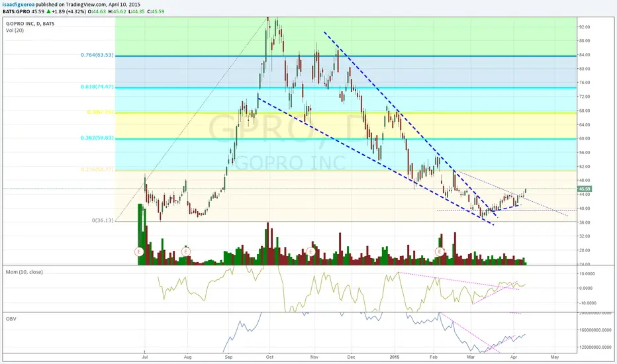Image resolution: width=617 pixels, height=364 pixels.
Task: Click the Sep label on time axis
Action: 228,357
